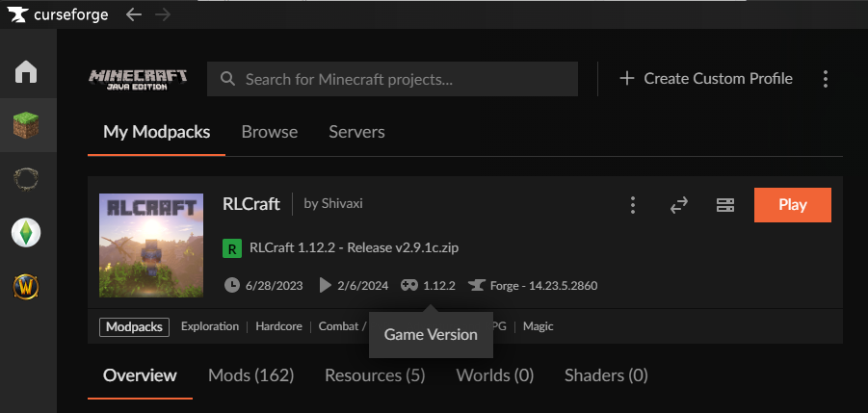Switch to My Modpacks tab
The image size is (868, 413).
[157, 132]
